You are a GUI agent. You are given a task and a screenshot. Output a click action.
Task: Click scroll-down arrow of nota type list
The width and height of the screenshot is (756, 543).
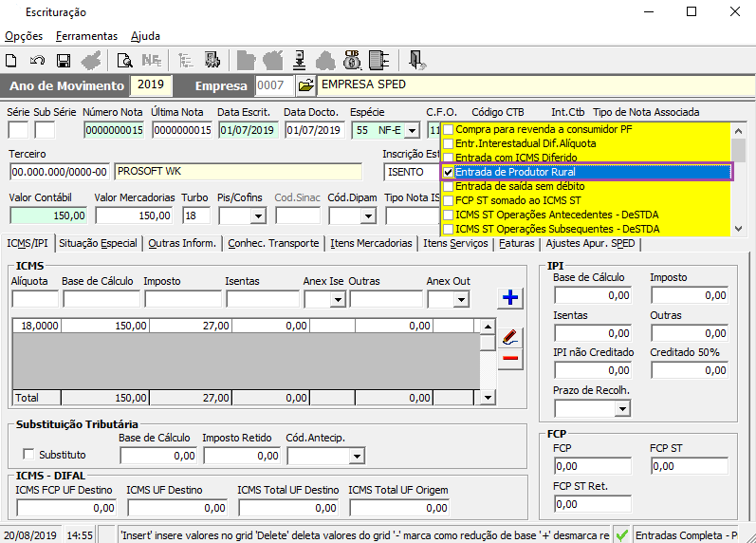pos(738,228)
